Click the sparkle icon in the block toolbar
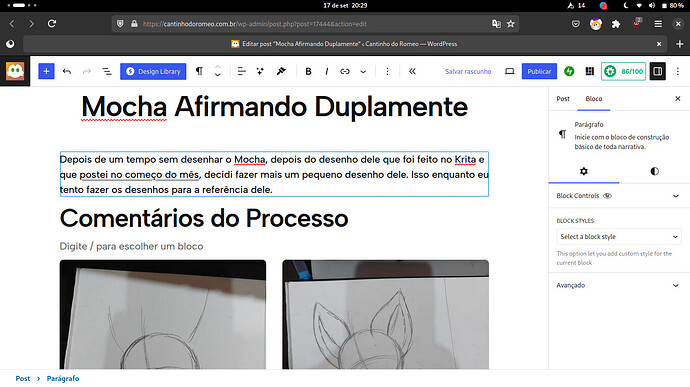 (261, 71)
